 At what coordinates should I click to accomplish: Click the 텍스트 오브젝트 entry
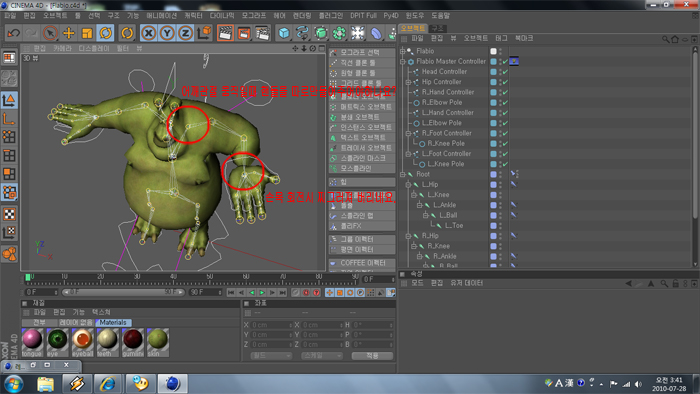point(362,137)
